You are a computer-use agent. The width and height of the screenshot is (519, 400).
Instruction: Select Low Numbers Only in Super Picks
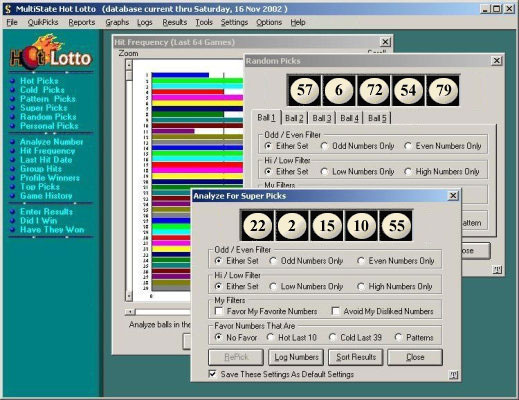point(307,286)
